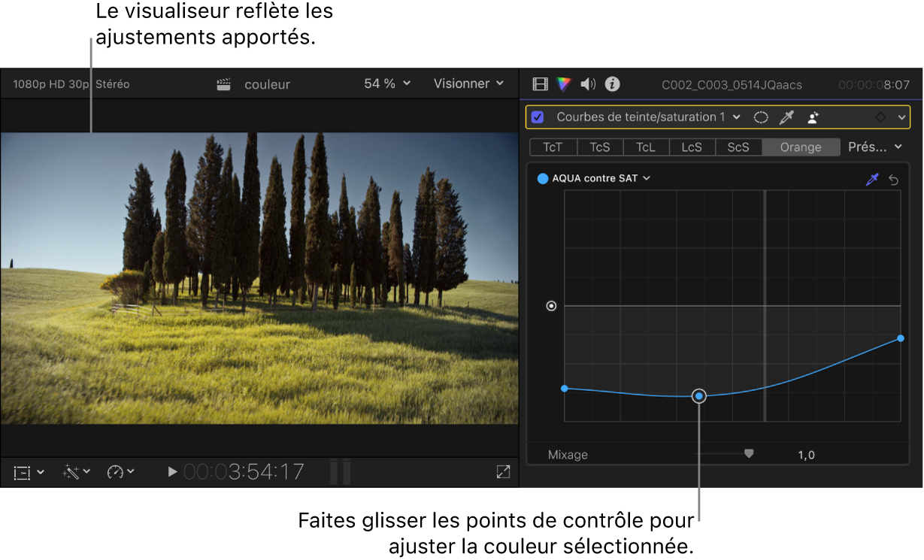Select the effect-header eyedropper color mask
The width and height of the screenshot is (924, 560).
786,117
